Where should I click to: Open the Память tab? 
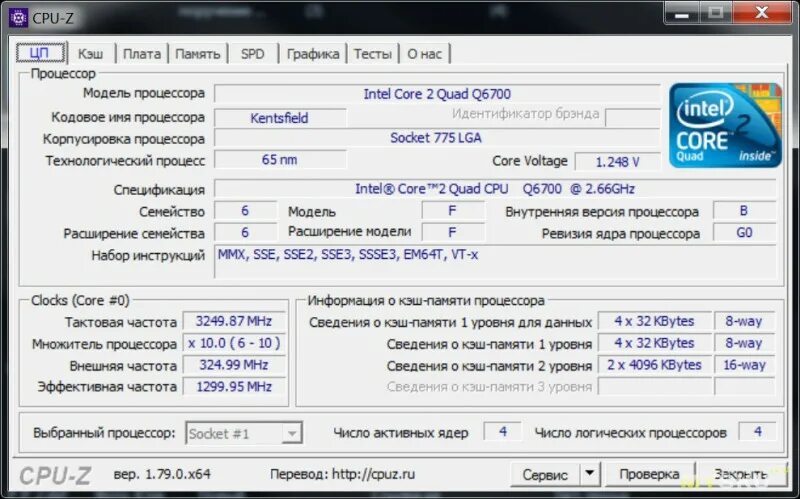click(x=197, y=54)
